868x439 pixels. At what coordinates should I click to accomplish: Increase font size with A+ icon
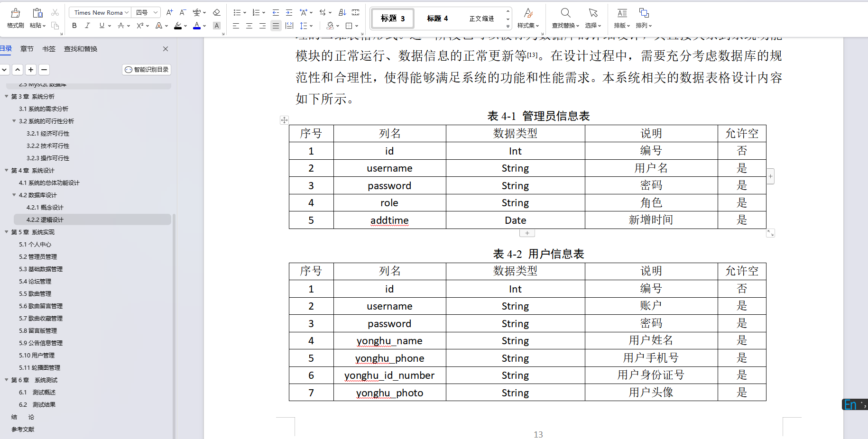coord(169,12)
